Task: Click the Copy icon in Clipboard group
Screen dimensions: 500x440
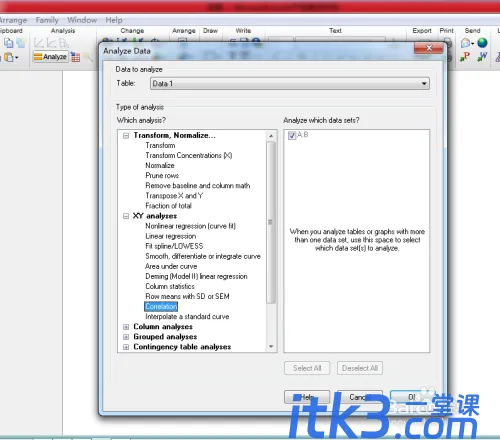Action: pos(9,43)
